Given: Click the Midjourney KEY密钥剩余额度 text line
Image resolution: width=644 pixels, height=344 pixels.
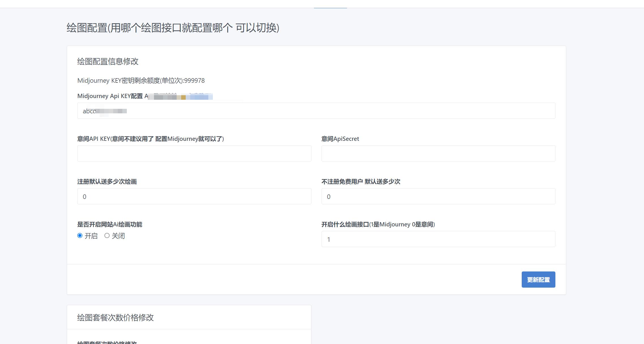Looking at the screenshot, I should 141,81.
